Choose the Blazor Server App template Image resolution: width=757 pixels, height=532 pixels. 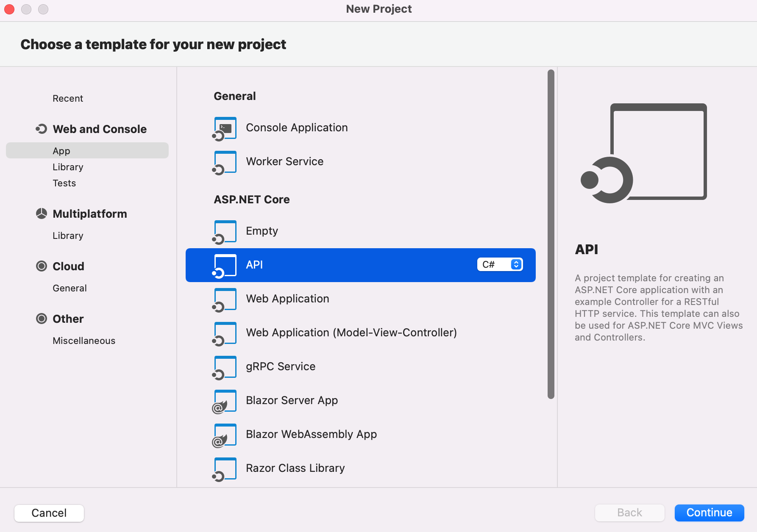tap(361, 401)
